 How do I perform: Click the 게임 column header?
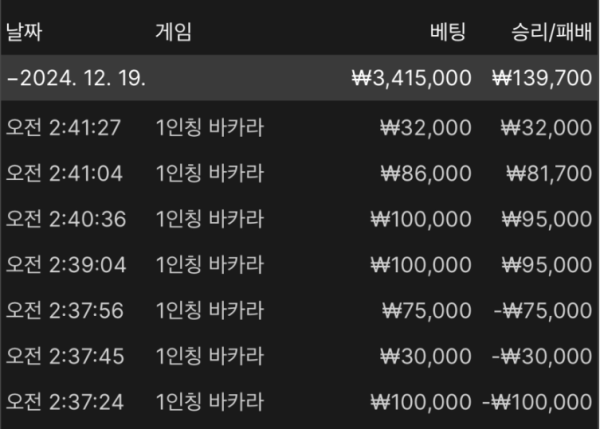pos(173,32)
